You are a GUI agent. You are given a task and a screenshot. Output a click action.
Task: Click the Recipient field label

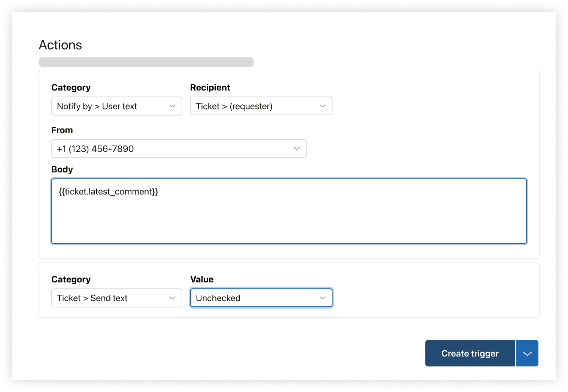pos(210,88)
